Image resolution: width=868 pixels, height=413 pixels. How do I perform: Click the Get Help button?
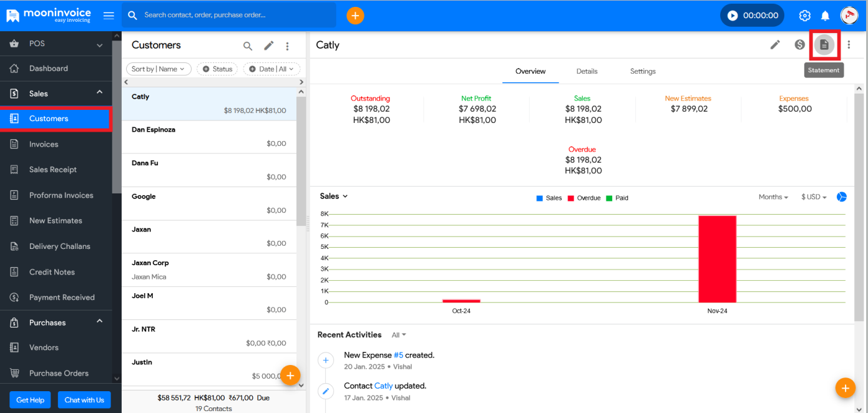coord(31,400)
